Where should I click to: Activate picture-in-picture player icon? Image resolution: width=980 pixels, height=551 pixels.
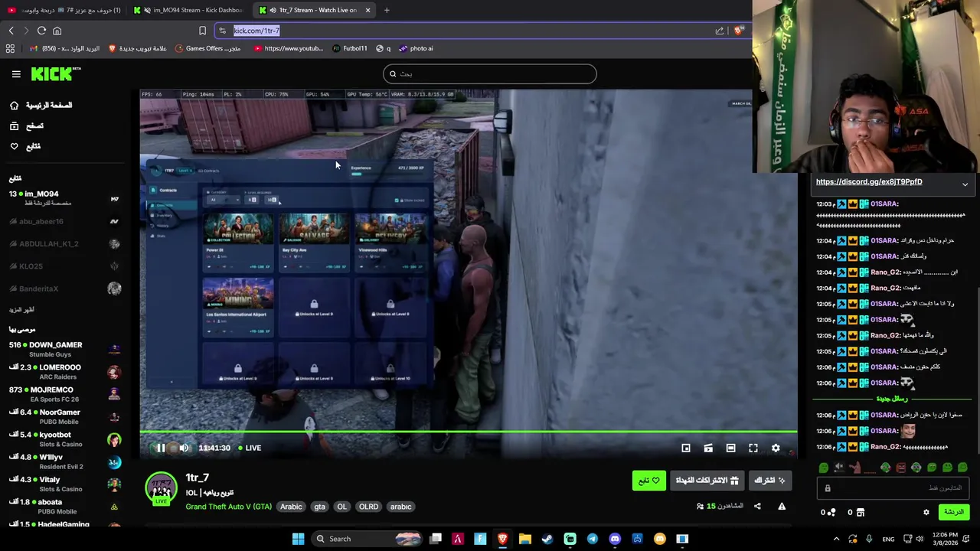point(686,448)
